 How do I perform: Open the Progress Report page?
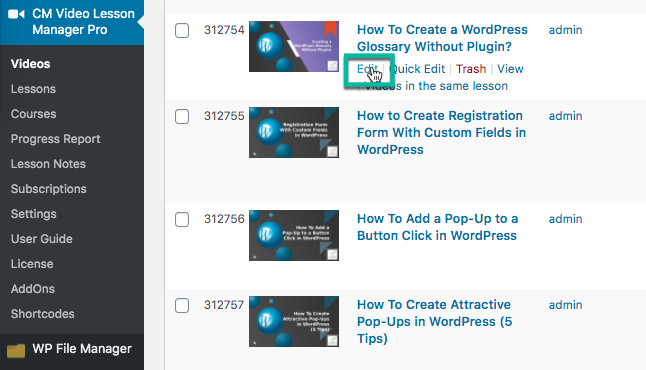click(55, 139)
